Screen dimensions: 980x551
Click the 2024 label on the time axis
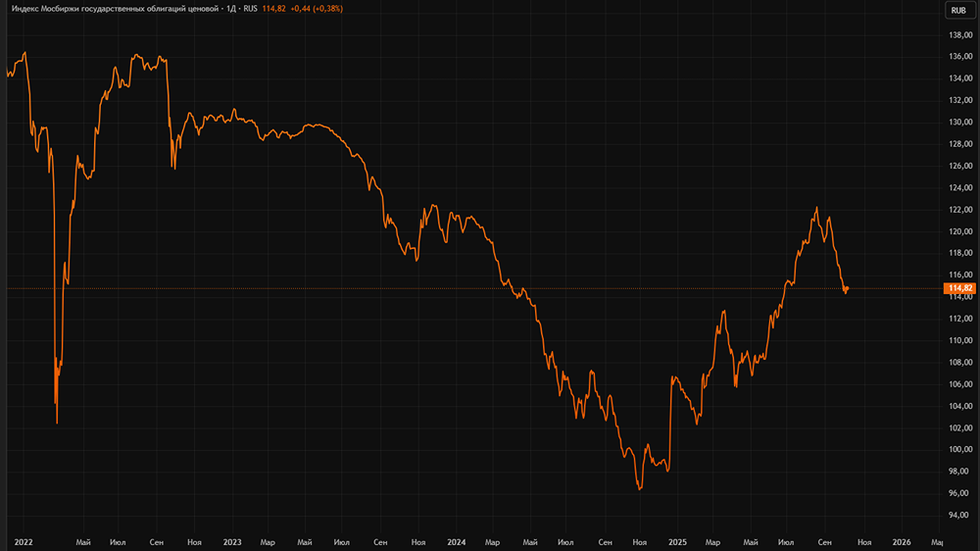point(457,542)
